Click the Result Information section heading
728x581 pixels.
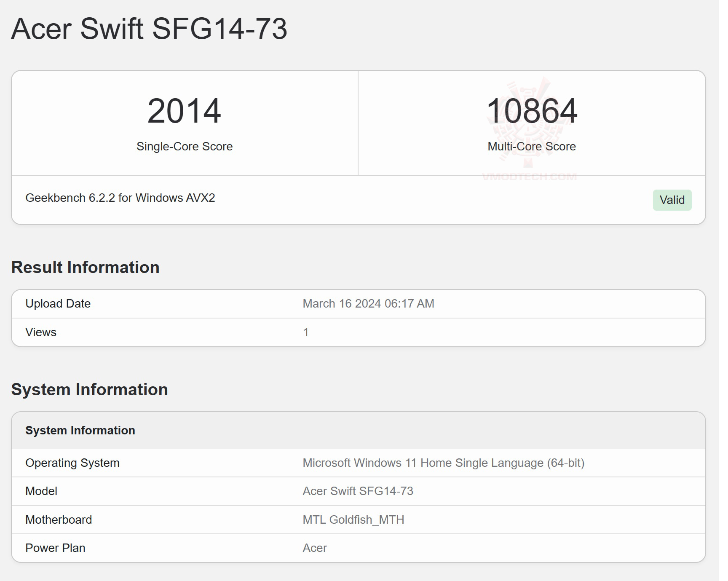tap(85, 268)
